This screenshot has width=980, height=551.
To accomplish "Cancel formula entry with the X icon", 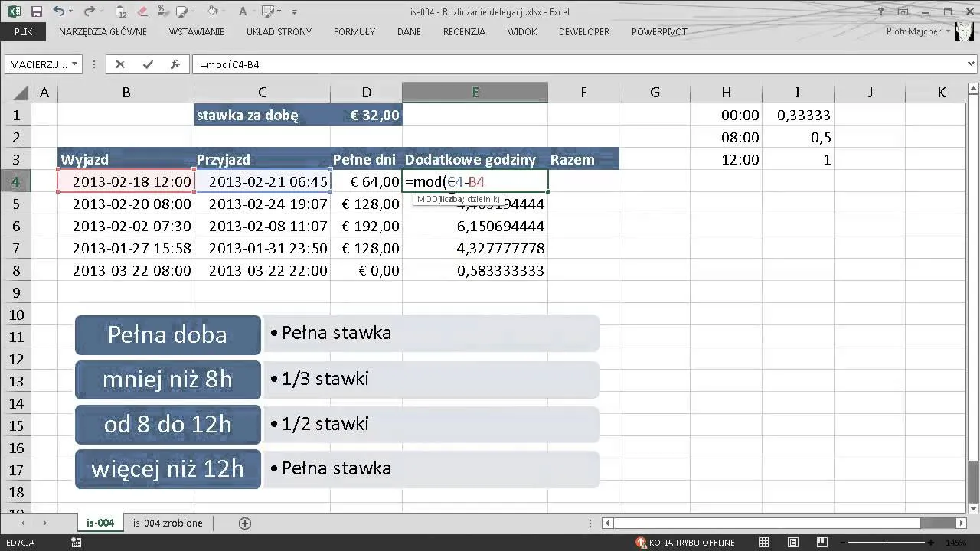I will (x=120, y=64).
